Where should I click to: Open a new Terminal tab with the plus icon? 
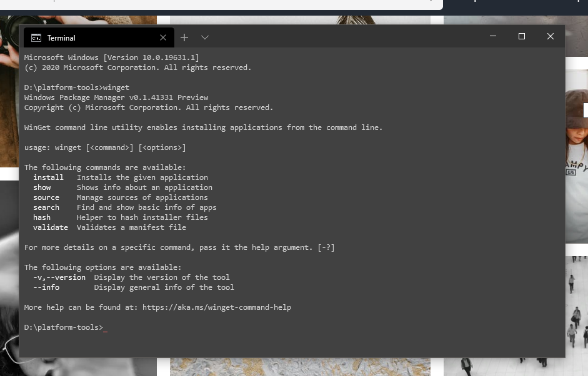pyautogui.click(x=184, y=37)
